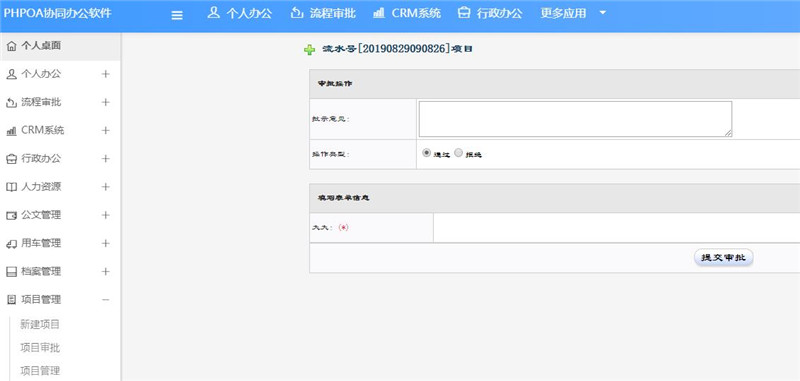Viewport: 800px width, 381px height.
Task: Click the truck icon beside 用车管理
Action: (x=12, y=244)
